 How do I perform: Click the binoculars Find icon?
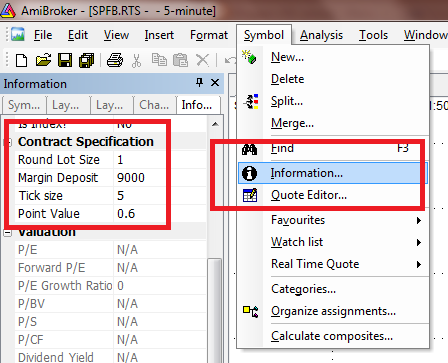(249, 149)
